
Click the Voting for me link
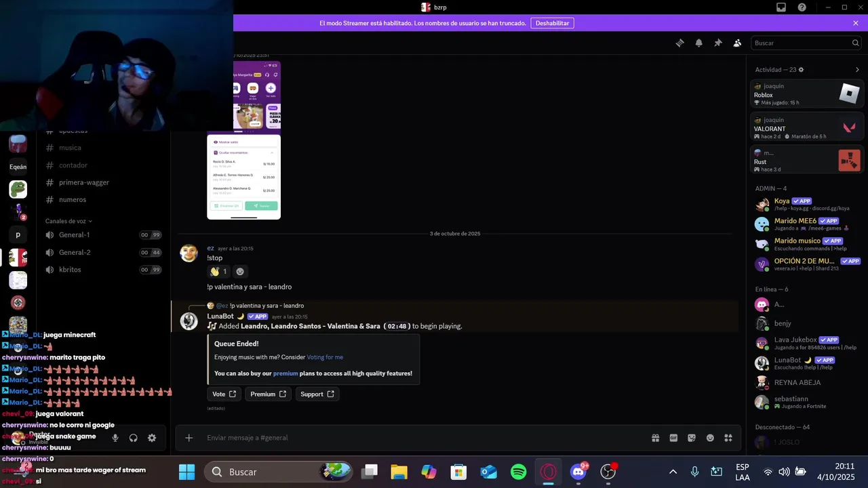point(325,357)
